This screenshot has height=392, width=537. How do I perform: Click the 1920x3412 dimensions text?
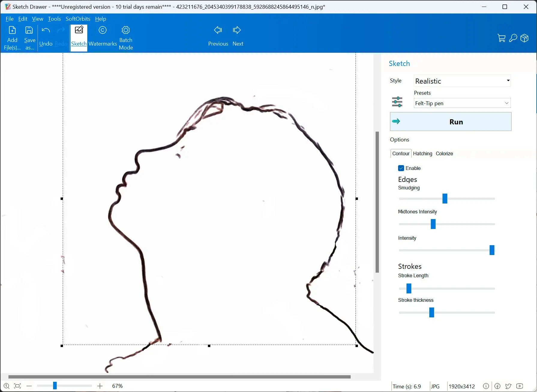click(x=462, y=387)
